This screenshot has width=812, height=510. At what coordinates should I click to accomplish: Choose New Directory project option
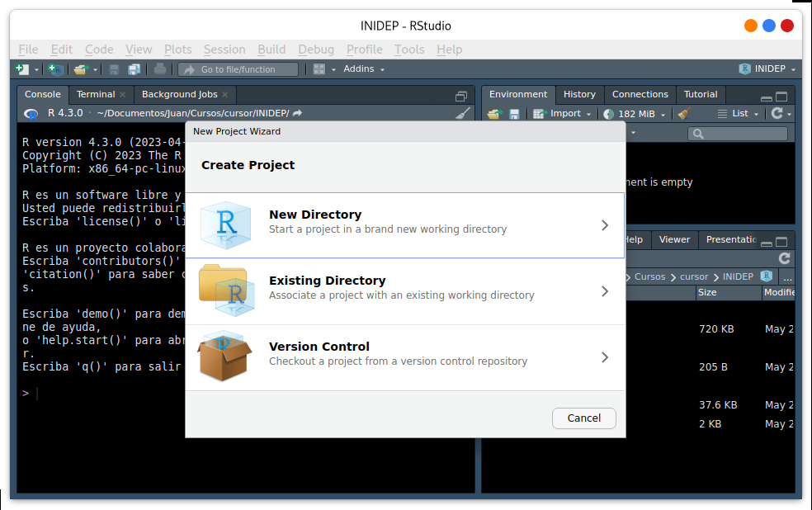(405, 225)
